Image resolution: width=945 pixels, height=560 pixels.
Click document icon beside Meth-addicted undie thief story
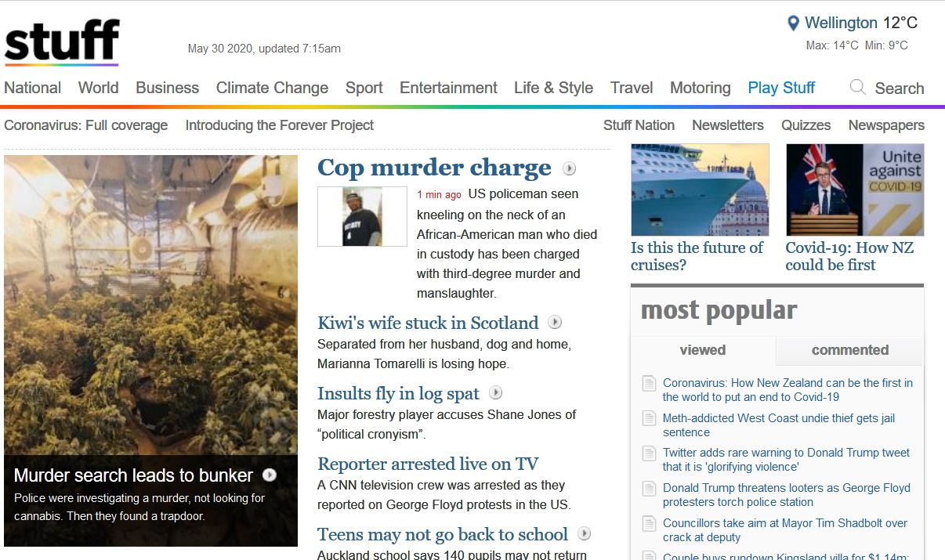tap(649, 419)
